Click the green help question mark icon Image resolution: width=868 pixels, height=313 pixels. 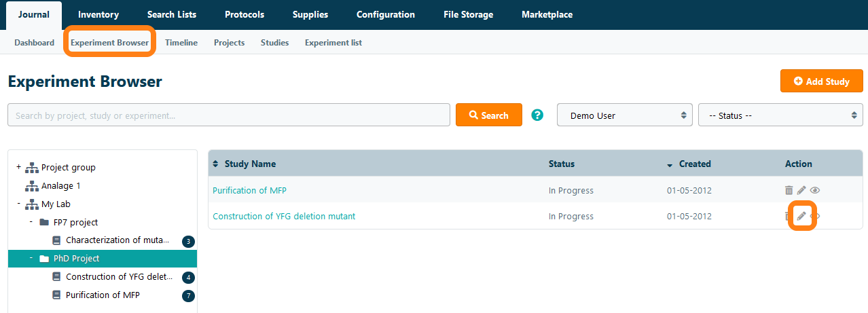point(537,115)
